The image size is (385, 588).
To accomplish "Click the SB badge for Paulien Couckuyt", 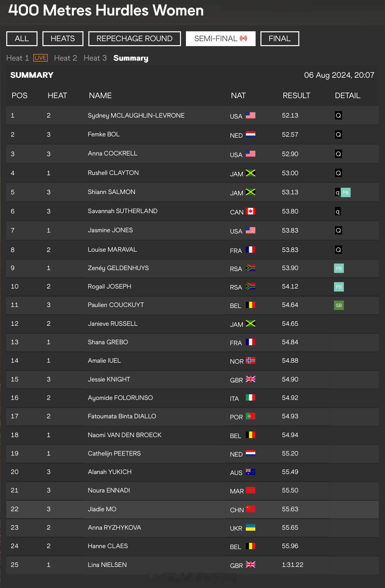I will pos(339,305).
